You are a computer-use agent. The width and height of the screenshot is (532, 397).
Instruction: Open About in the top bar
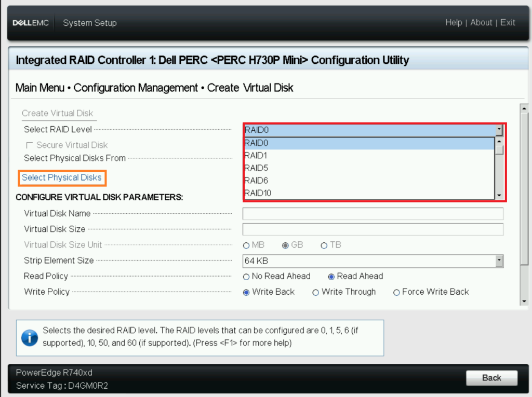coord(481,23)
